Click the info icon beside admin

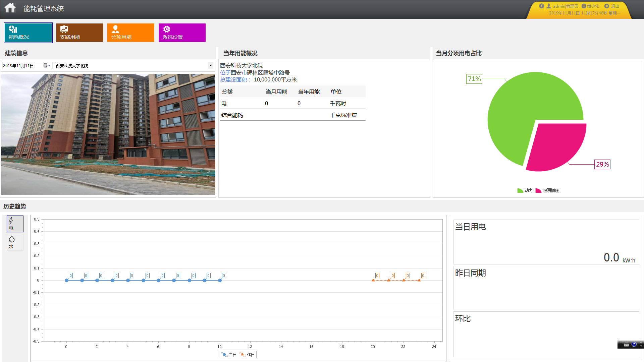point(541,6)
